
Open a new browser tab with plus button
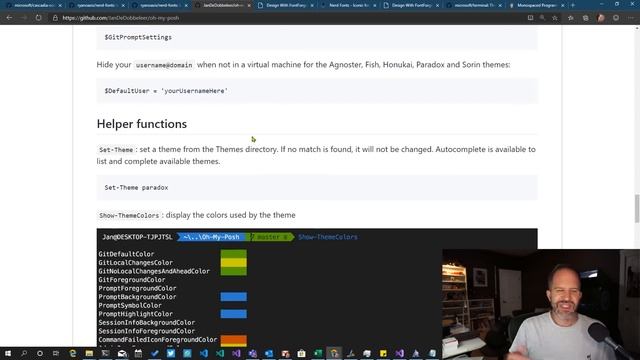[573, 5]
